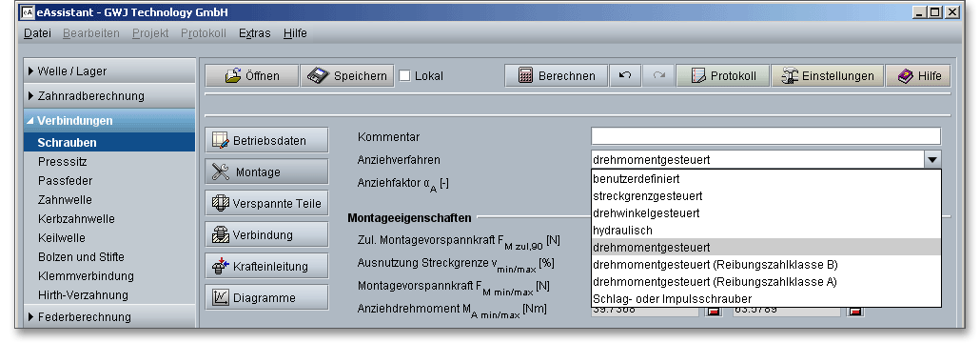Toggle the Lokal checkbox
The height and width of the screenshot is (343, 980).
coord(405,75)
